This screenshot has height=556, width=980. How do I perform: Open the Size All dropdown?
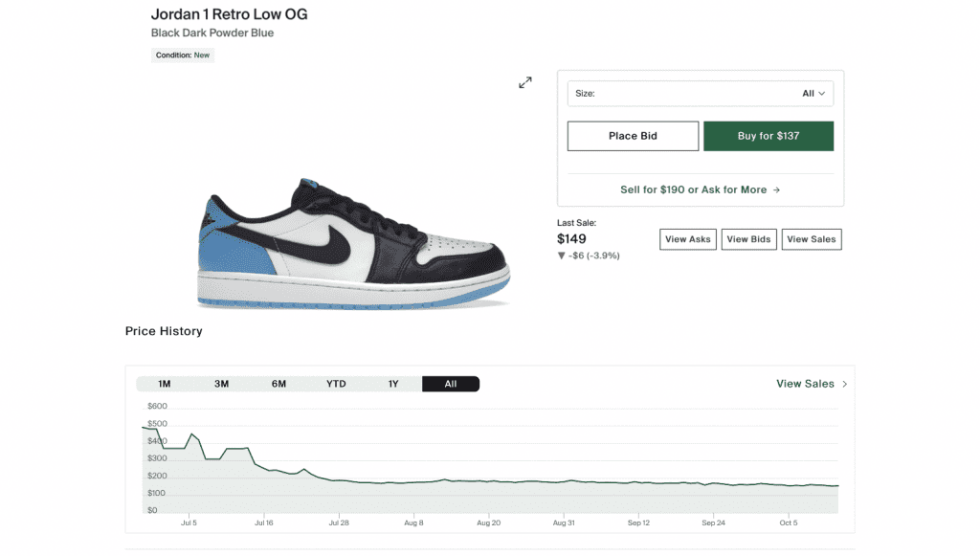(700, 93)
